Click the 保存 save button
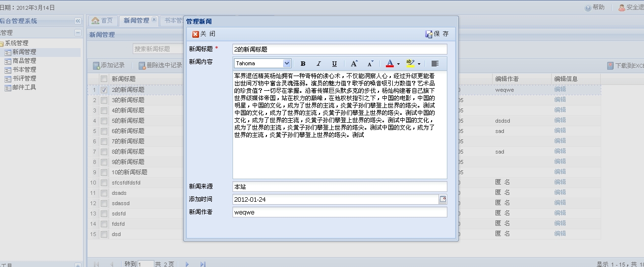The height and width of the screenshot is (267, 644). [x=437, y=34]
